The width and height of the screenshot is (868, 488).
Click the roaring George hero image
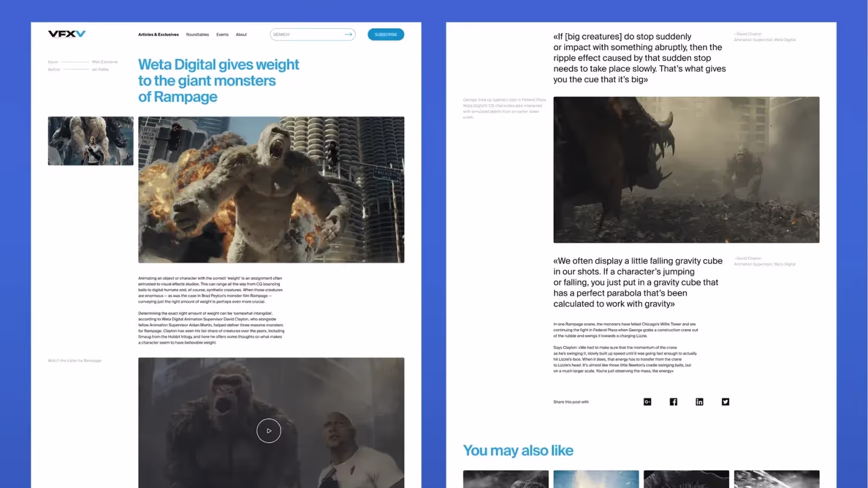pyautogui.click(x=271, y=190)
